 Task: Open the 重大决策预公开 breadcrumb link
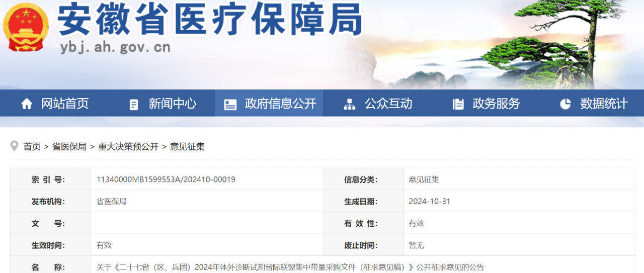128,147
